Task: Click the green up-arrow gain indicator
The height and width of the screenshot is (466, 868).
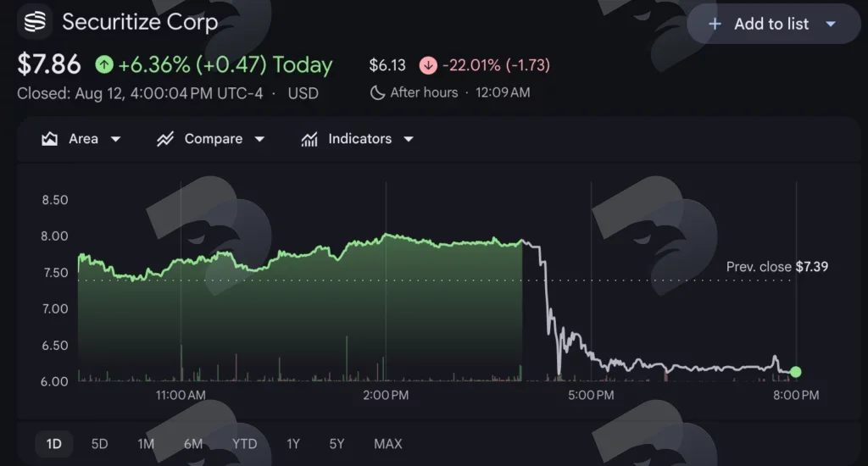Action: [104, 64]
